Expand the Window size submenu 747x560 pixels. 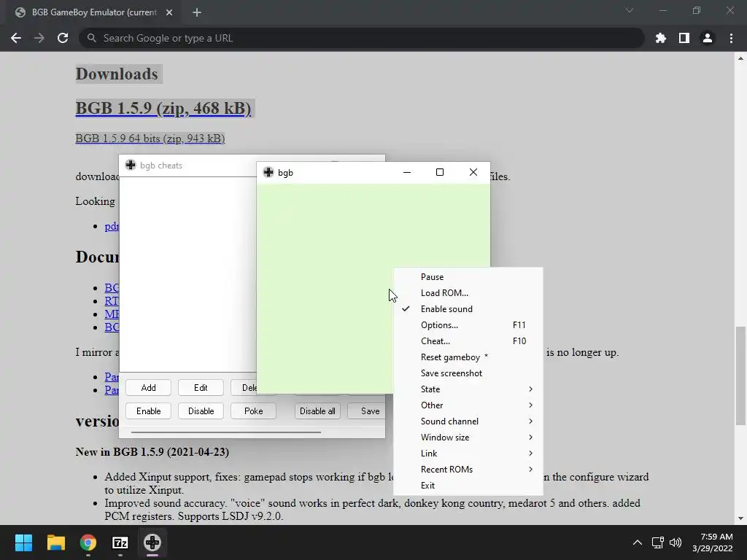point(468,437)
